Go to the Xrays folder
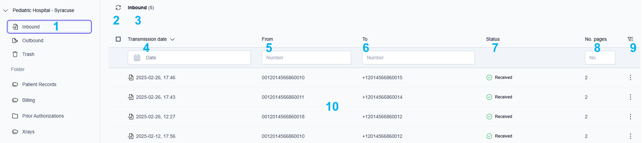 click(28, 132)
